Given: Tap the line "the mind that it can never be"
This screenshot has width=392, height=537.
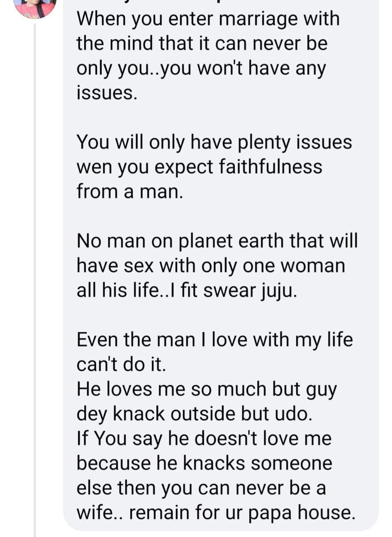Looking at the screenshot, I should pos(202,44).
